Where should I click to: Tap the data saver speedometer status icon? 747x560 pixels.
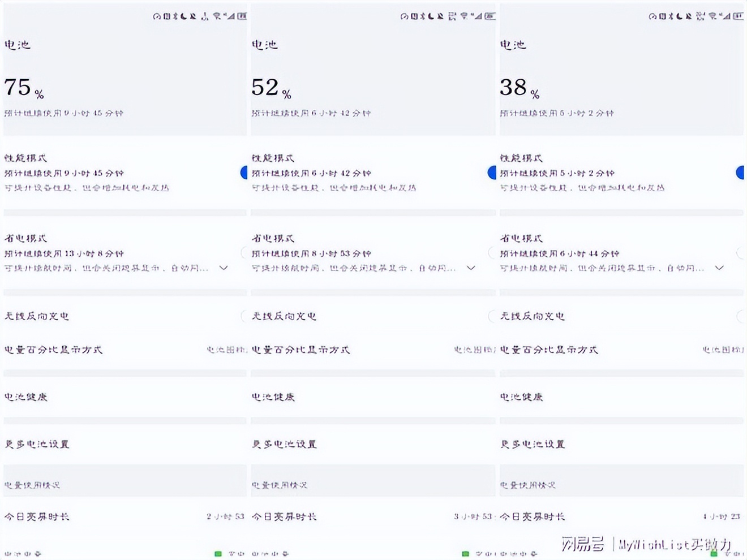click(157, 17)
